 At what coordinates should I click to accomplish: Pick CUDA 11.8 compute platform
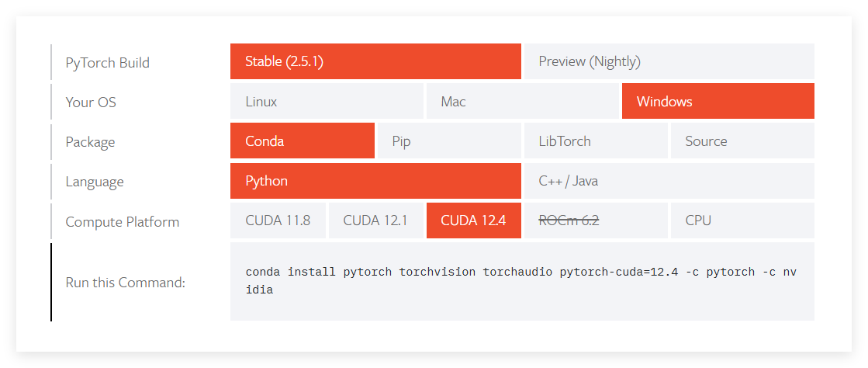click(278, 220)
